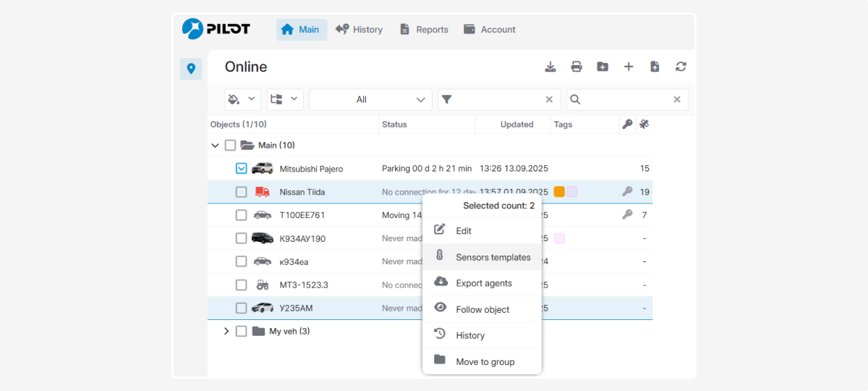
Task: Click the refresh icon
Action: [x=681, y=67]
